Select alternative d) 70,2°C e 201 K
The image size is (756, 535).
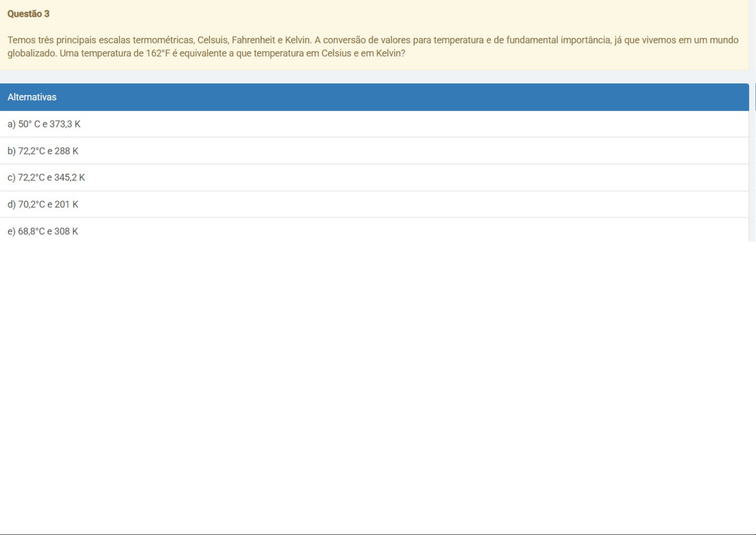(43, 205)
